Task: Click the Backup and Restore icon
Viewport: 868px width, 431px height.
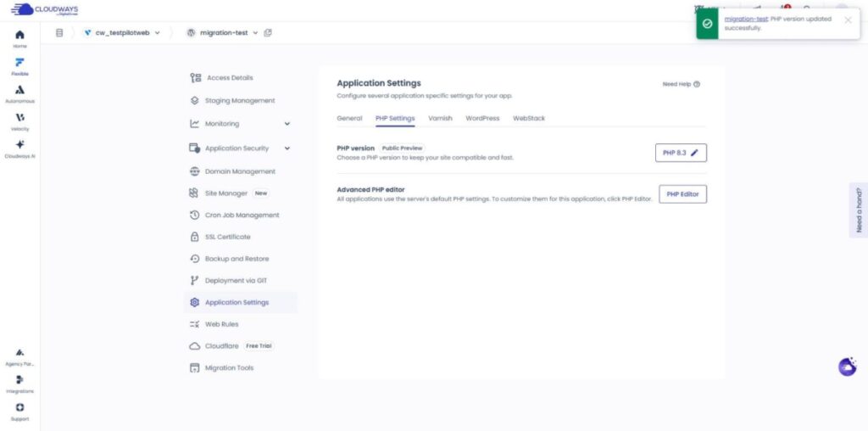Action: click(194, 259)
